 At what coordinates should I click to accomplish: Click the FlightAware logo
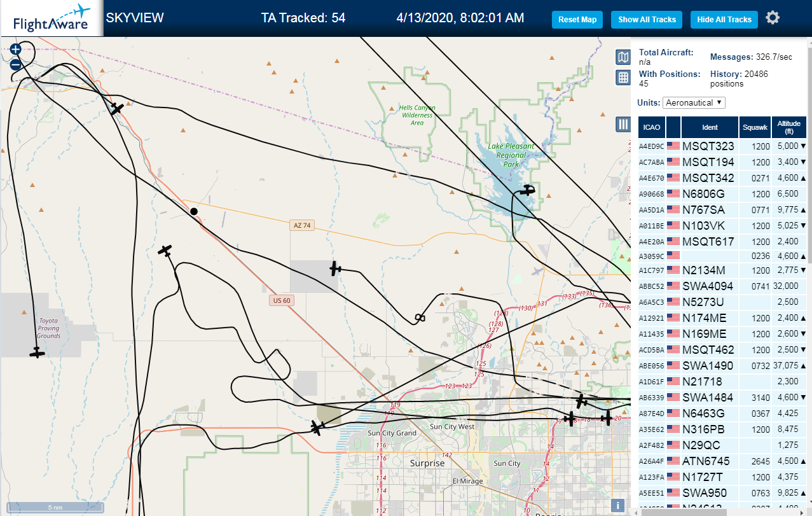tap(52, 18)
